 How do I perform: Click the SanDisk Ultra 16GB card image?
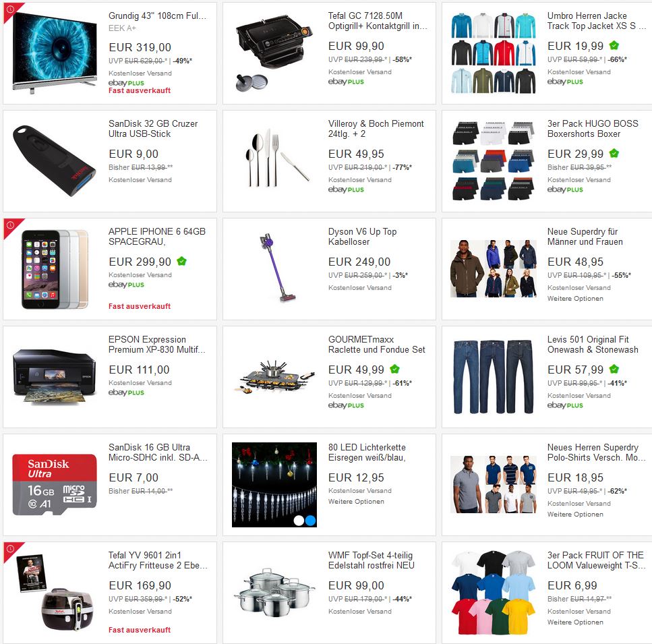point(55,484)
